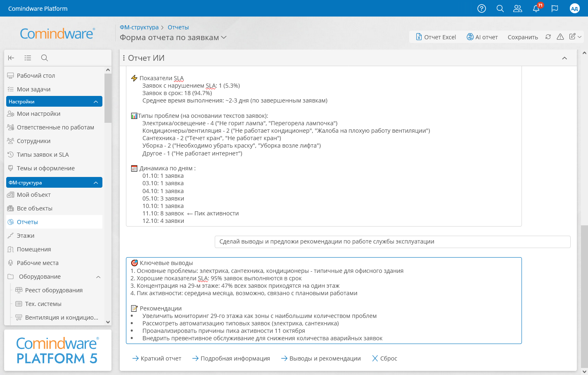Click the flag icon in top bar
This screenshot has height=375, width=588.
coord(555,8)
